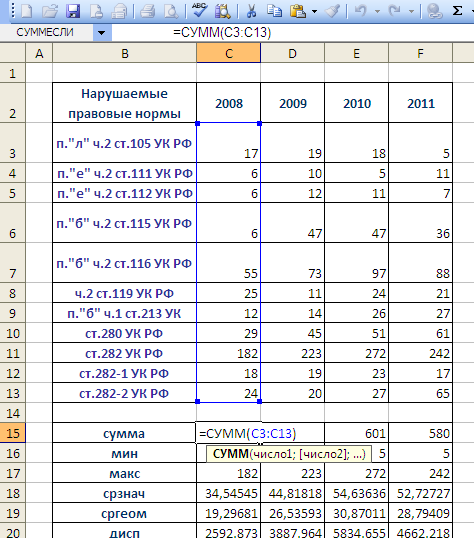474x538 pixels.
Task: Click the 2010 year header cell
Action: (357, 103)
